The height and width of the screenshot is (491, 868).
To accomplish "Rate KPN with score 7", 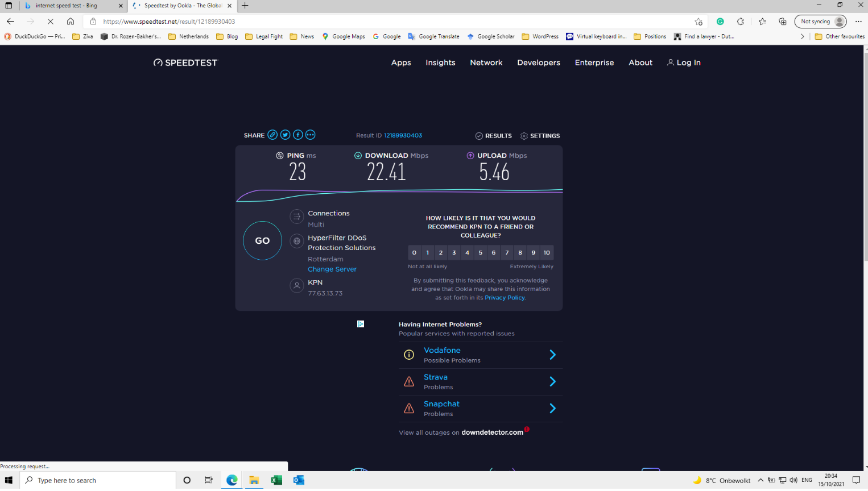I will tap(507, 252).
